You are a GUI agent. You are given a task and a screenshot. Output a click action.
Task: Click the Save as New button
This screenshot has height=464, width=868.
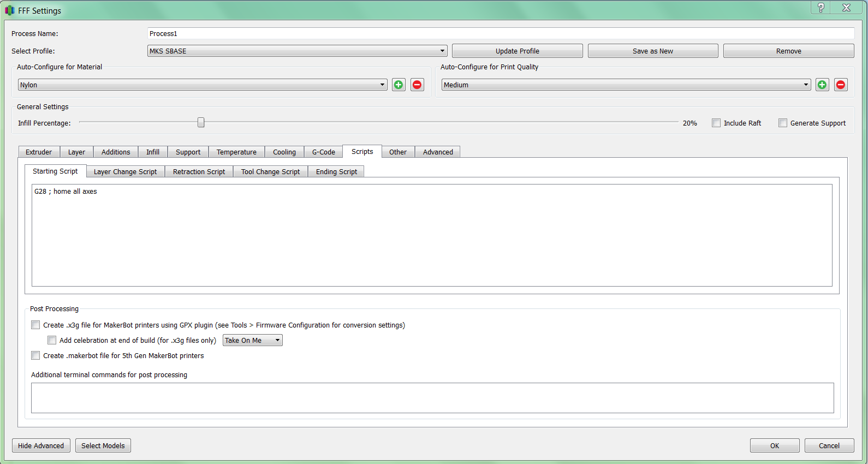pos(653,51)
